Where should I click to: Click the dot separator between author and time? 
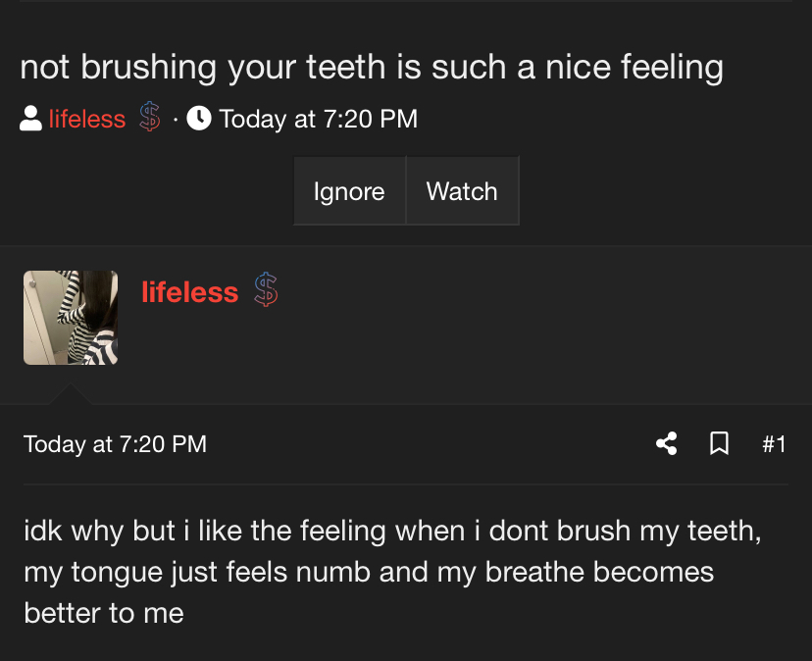click(175, 120)
